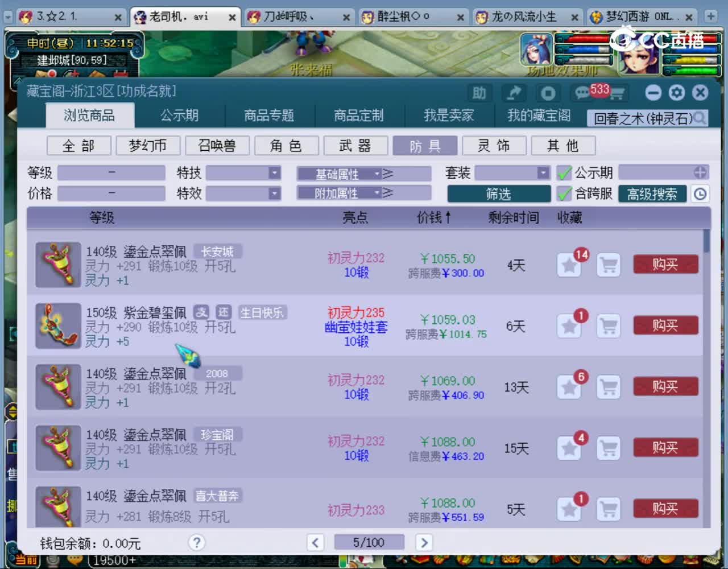Add the ¥1069.00 item to cart

pyautogui.click(x=609, y=387)
